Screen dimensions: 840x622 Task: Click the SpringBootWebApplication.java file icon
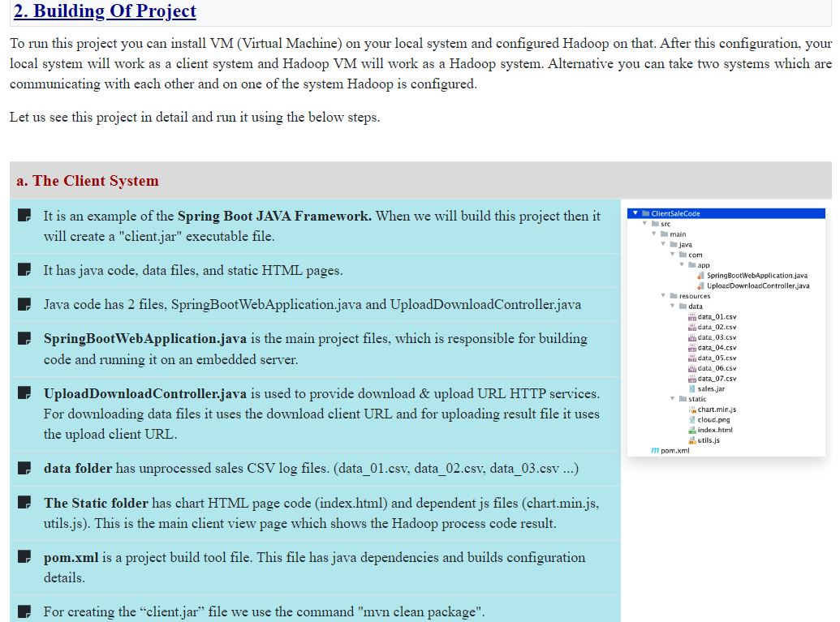700,276
